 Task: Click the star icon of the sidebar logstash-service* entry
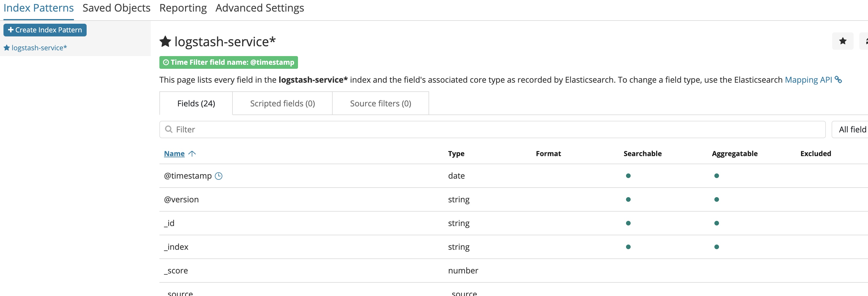6,48
